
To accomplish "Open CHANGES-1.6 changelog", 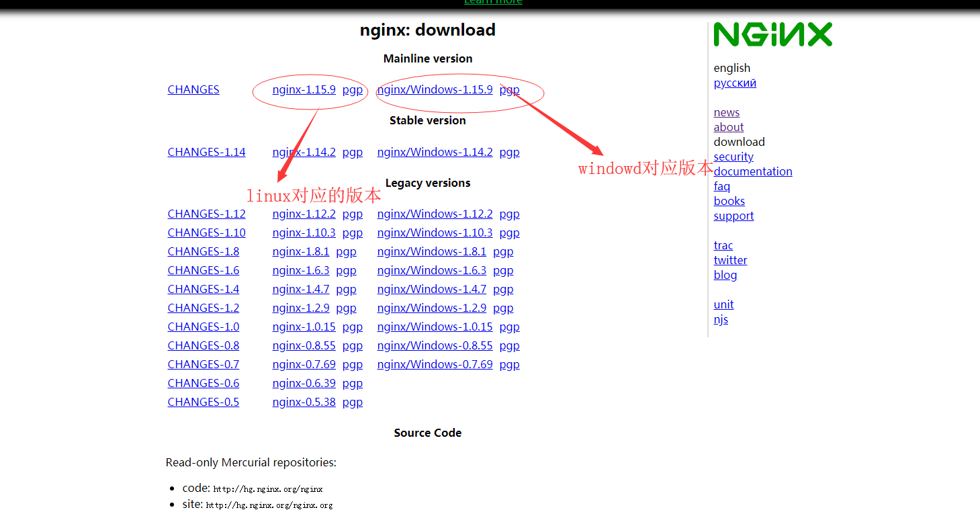I will (204, 270).
